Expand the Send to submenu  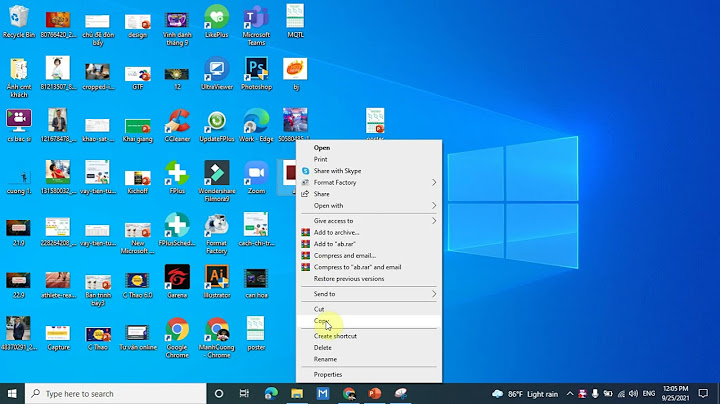(x=370, y=294)
